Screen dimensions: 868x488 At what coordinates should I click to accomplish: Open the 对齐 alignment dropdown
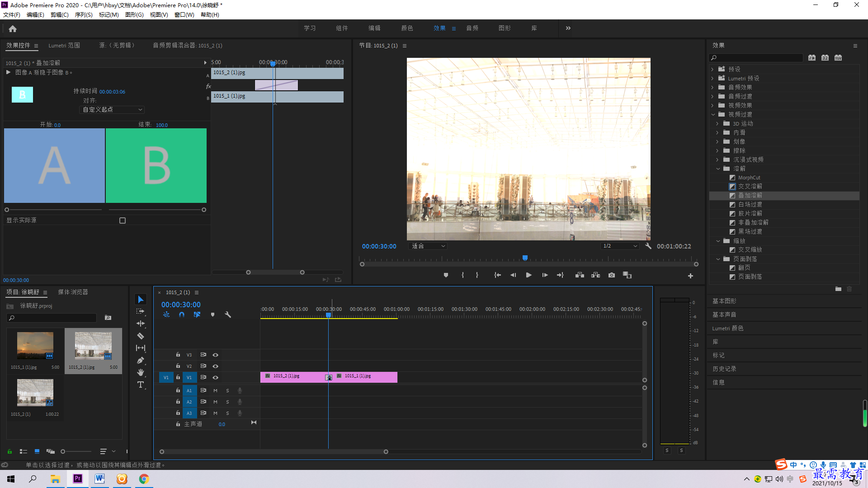[x=112, y=110]
